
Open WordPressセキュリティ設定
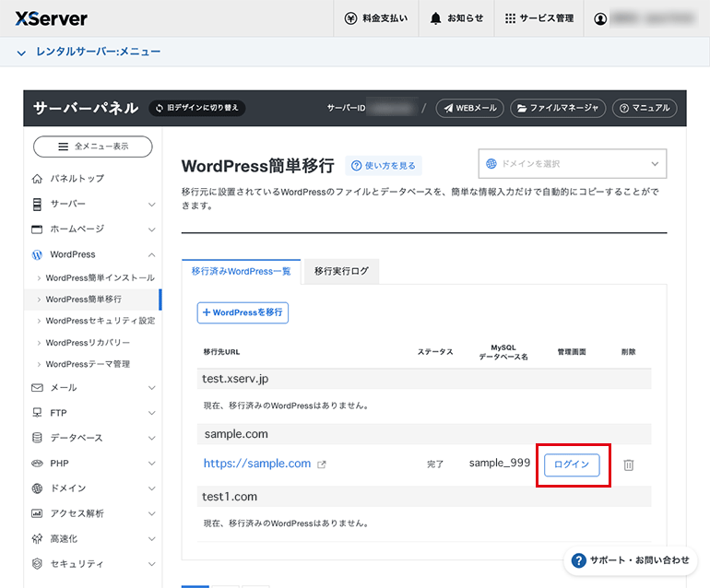point(101,321)
